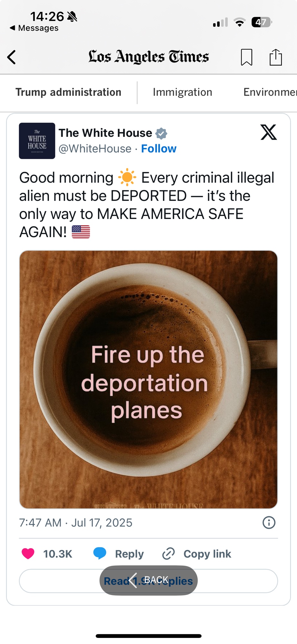Open the deportation planes coffee image
Image resolution: width=297 pixels, height=644 pixels.
pyautogui.click(x=148, y=379)
